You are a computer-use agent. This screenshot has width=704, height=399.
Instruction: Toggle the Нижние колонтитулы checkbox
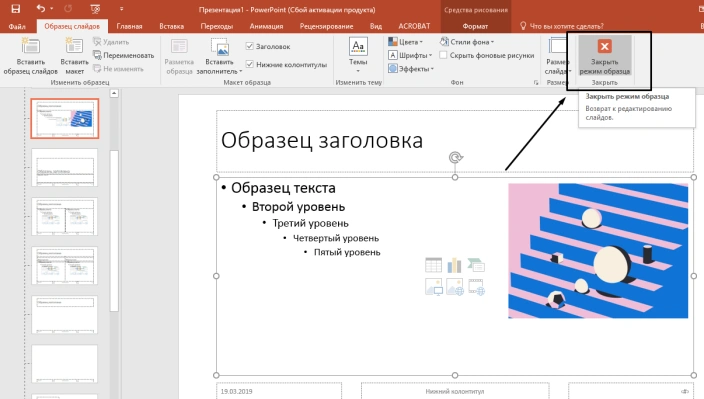[x=250, y=65]
